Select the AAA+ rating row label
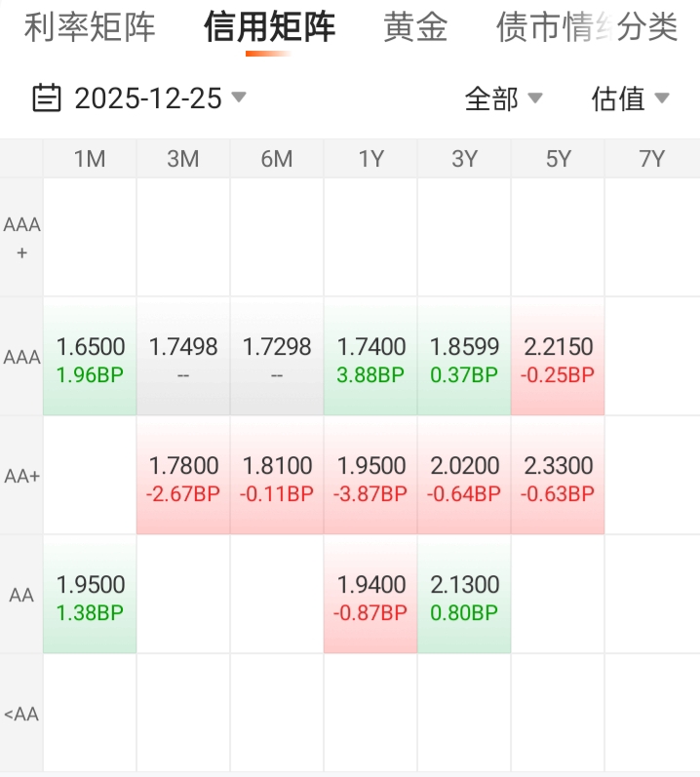Image resolution: width=700 pixels, height=777 pixels. (x=21, y=238)
